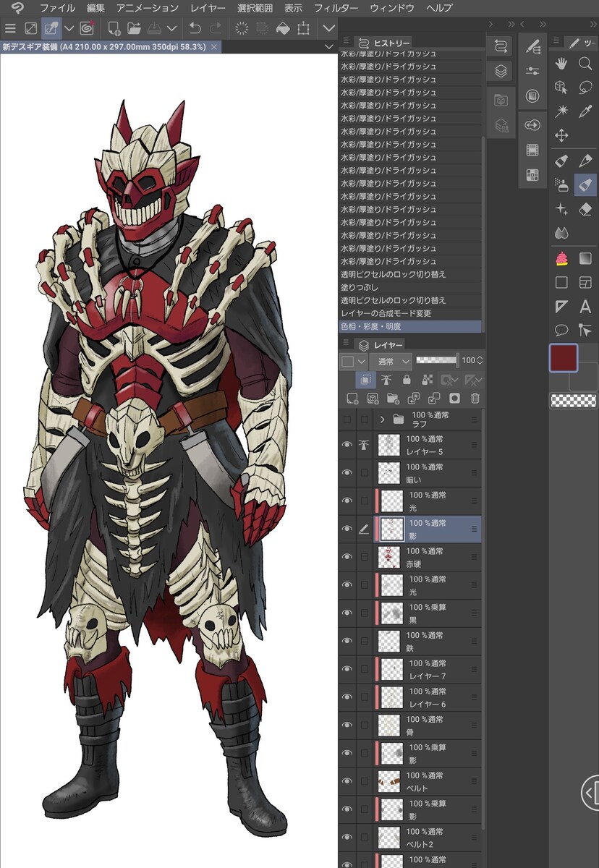This screenshot has height=868, width=599.
Task: Hide the 暗い layer
Action: (347, 472)
